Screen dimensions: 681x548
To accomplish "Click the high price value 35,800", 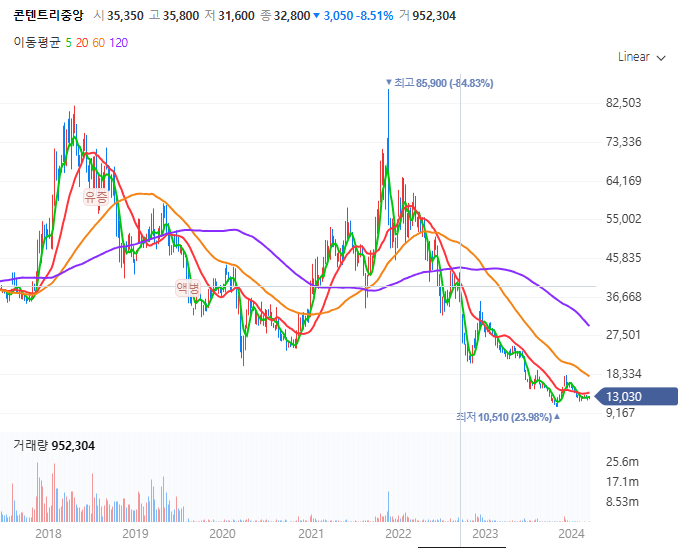I will 181,16.
